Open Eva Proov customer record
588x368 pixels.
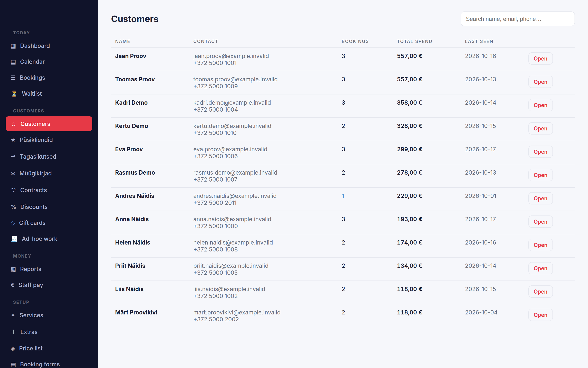540,152
